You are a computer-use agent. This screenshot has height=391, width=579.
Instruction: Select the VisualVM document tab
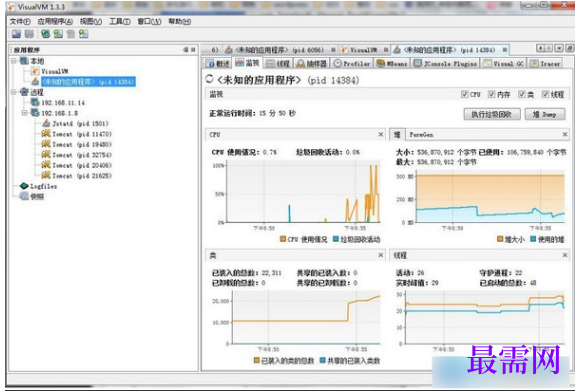tap(364, 49)
